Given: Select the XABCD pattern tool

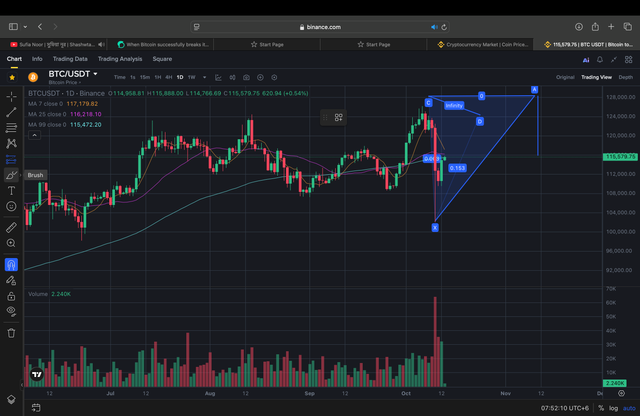Looking at the screenshot, I should 11,143.
